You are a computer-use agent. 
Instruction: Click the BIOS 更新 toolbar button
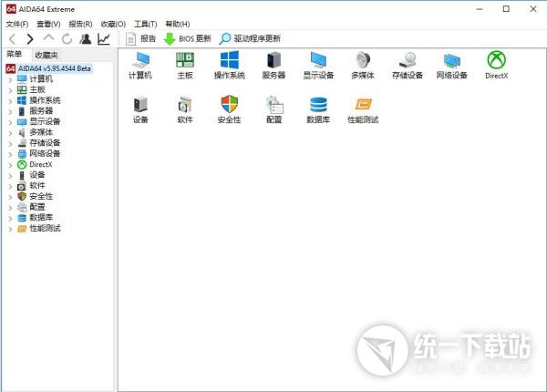tap(187, 38)
